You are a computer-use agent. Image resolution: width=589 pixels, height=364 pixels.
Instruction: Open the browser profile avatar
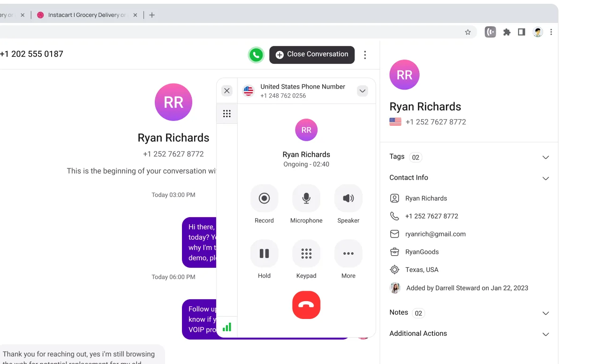click(538, 32)
